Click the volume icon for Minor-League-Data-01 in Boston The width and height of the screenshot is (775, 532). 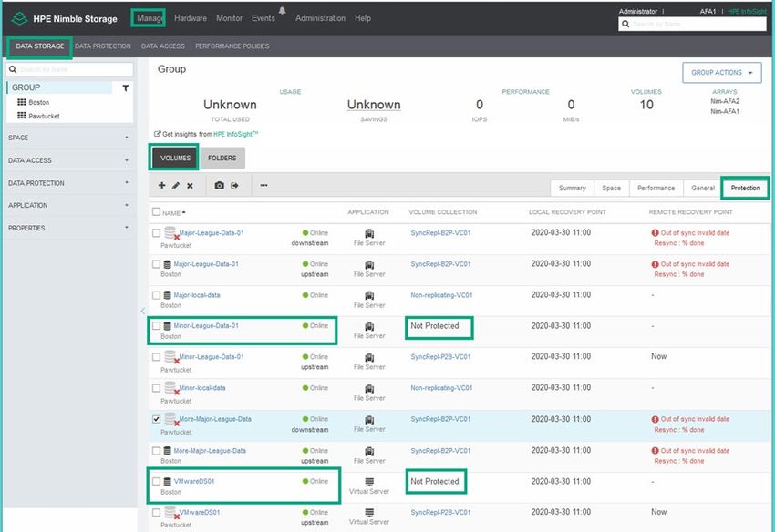[x=167, y=326]
